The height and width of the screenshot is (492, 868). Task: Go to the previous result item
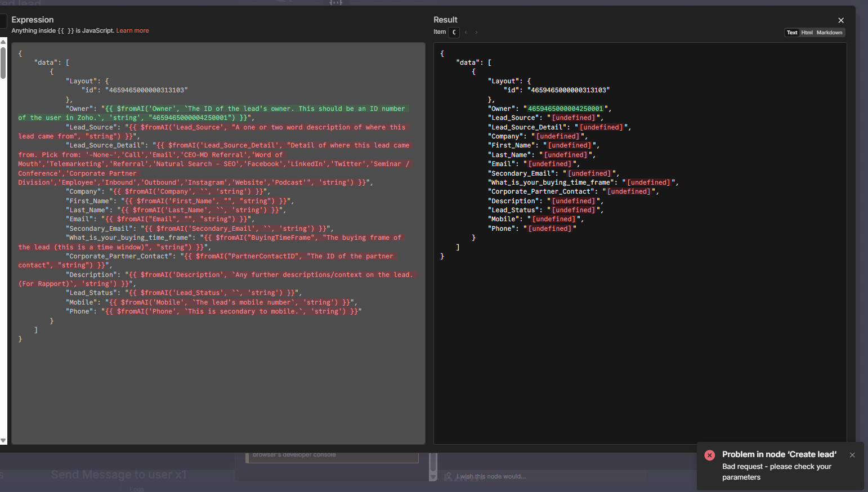coord(466,33)
